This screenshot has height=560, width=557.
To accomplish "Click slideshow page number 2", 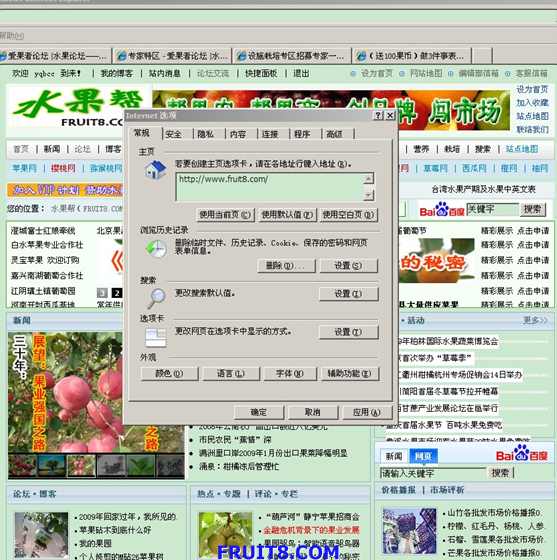I will click(x=116, y=293).
